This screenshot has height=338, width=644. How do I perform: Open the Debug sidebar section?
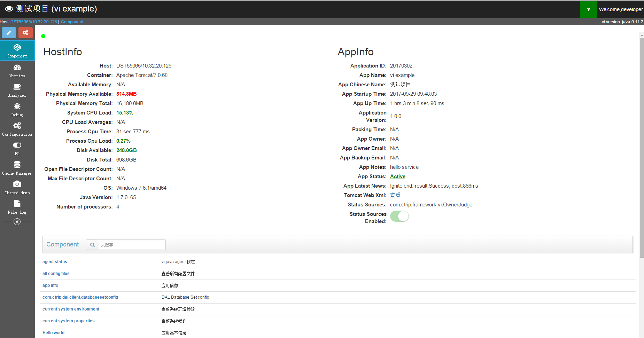click(17, 110)
